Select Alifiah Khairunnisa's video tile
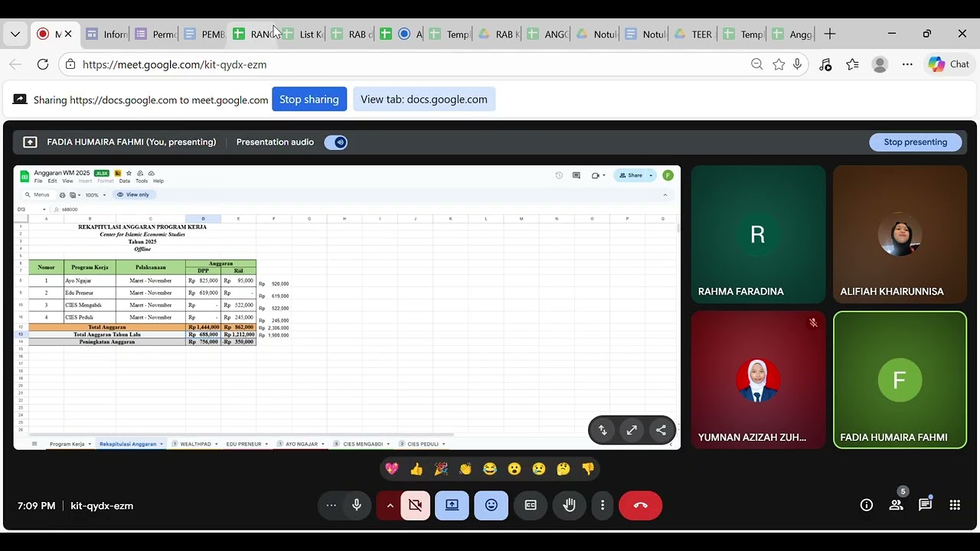 (900, 234)
